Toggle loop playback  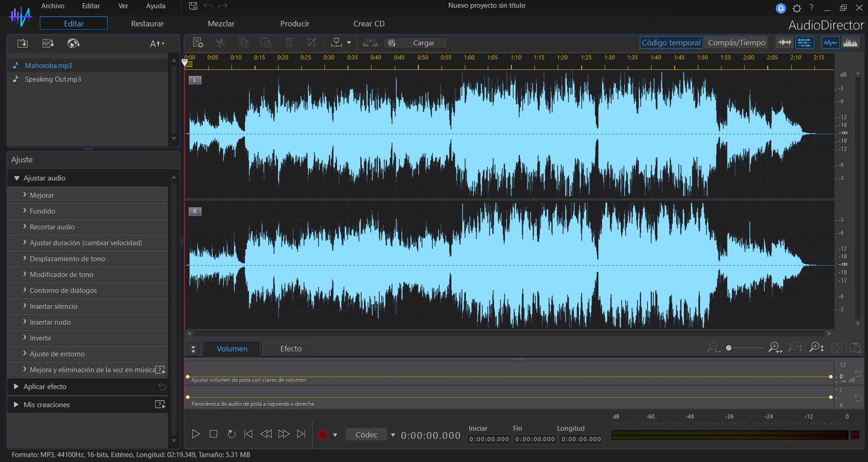[x=231, y=434]
